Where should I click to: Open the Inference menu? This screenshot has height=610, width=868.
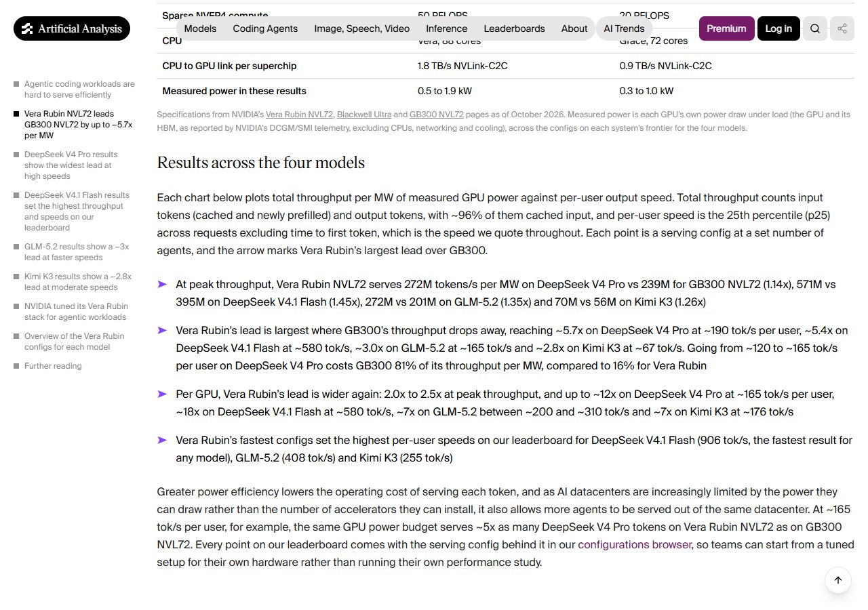pos(447,28)
